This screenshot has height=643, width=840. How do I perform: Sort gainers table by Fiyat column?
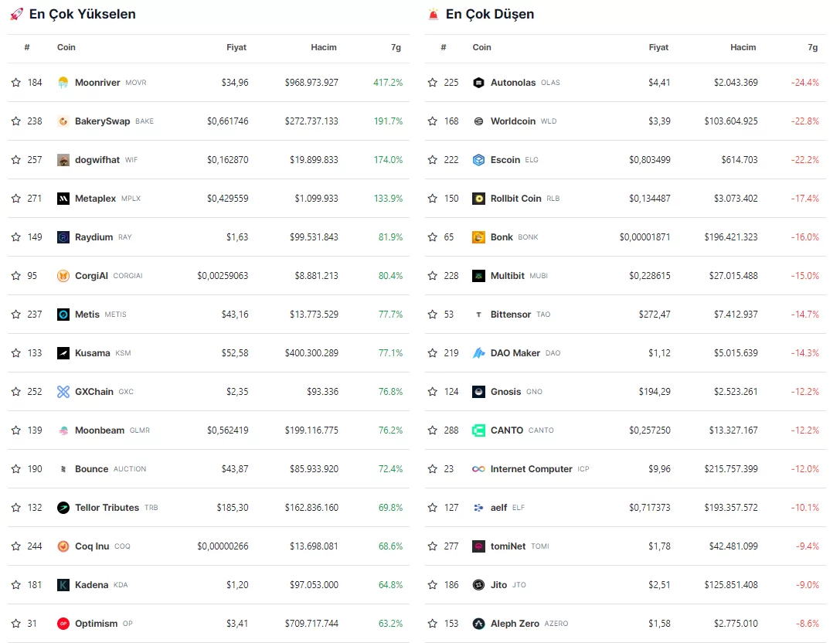(x=236, y=47)
